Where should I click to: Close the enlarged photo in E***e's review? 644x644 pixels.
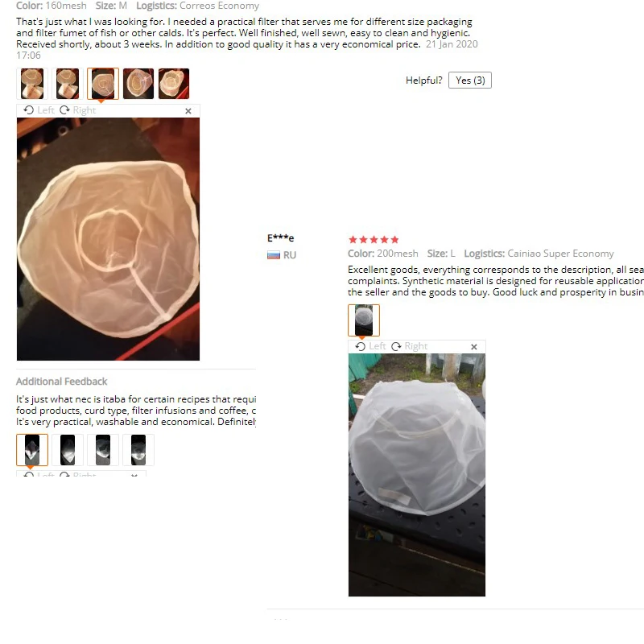474,347
